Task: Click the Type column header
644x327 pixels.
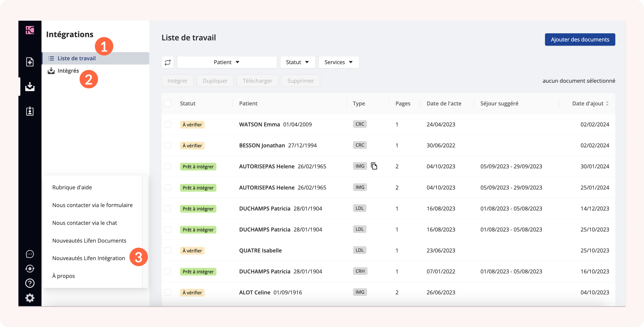Action: pos(359,103)
